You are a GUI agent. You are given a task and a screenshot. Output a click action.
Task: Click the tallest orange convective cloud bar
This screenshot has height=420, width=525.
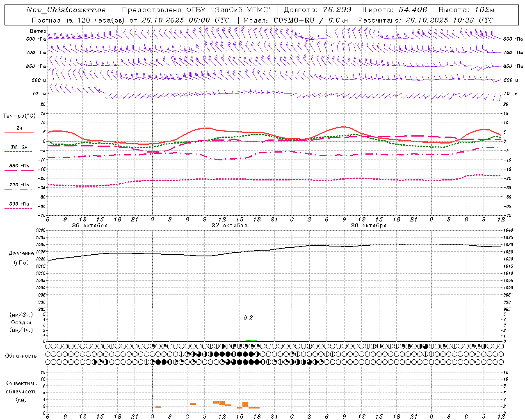[x=245, y=404]
